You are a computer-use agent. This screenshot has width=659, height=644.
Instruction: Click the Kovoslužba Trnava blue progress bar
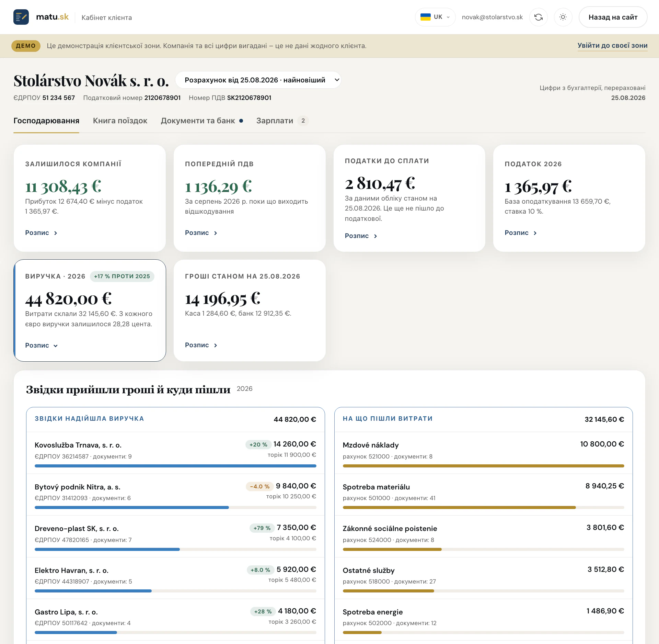175,466
